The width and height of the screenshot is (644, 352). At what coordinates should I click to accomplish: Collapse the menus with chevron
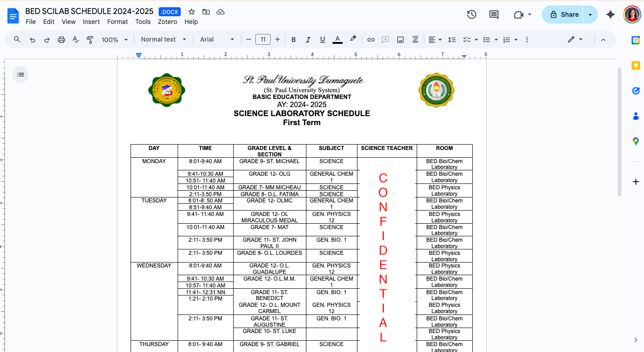point(603,40)
